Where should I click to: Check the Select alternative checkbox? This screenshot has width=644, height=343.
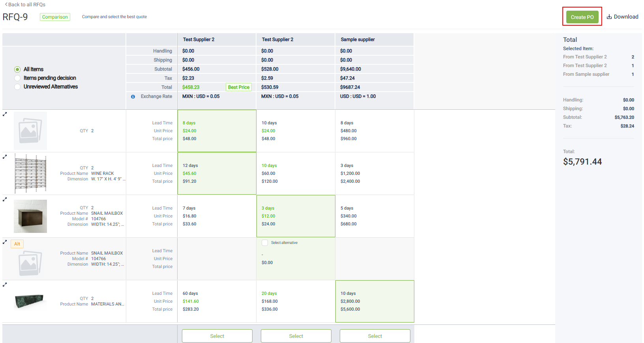[265, 243]
